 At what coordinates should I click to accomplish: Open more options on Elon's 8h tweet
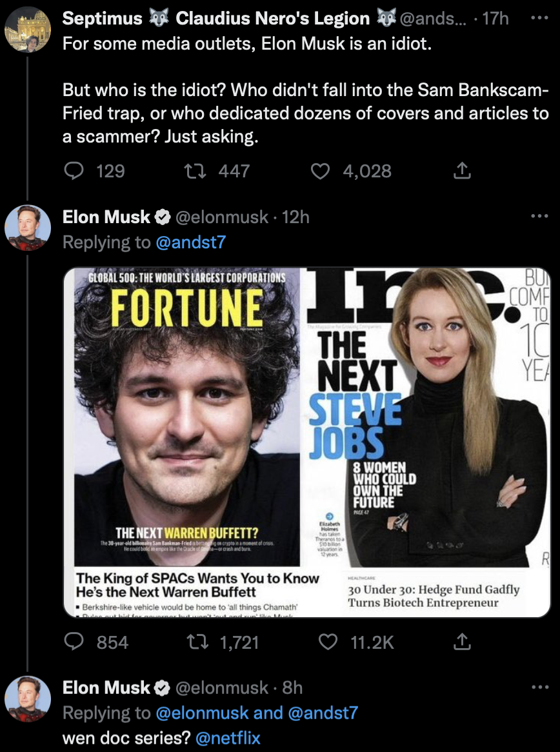point(537,688)
